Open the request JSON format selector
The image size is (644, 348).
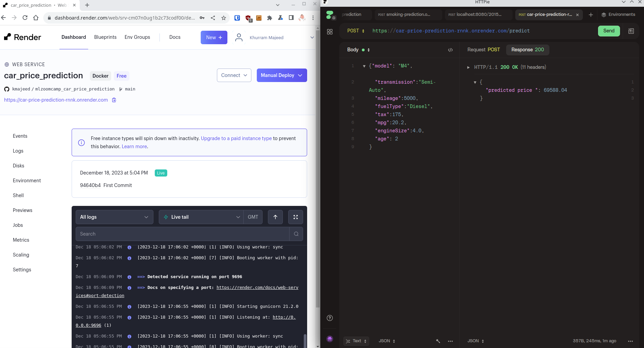(x=387, y=341)
